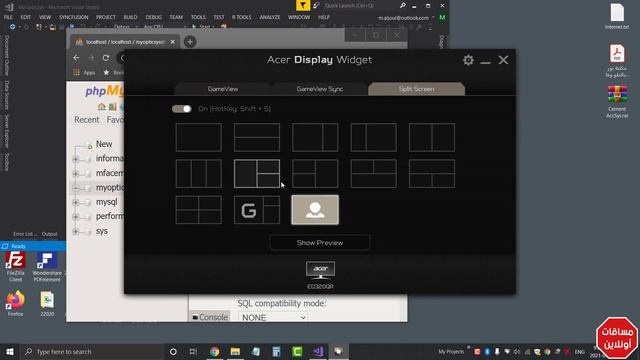Image resolution: width=640 pixels, height=360 pixels.
Task: Open the Recent tab in phpMyAdmin
Action: 87,120
